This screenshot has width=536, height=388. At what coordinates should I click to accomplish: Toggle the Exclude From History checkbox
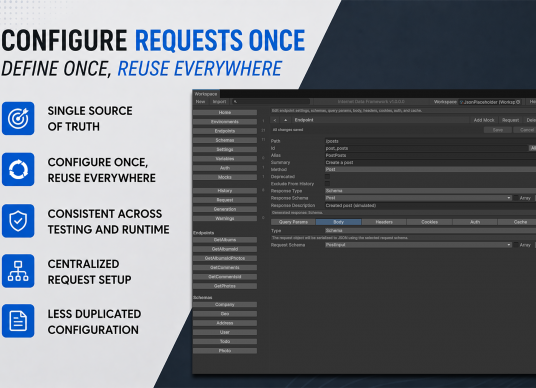[x=327, y=184]
